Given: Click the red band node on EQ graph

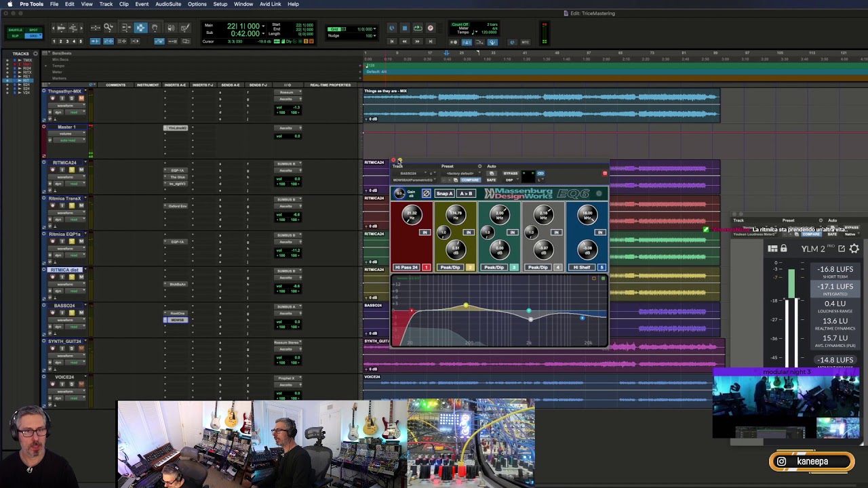Looking at the screenshot, I should (412, 311).
